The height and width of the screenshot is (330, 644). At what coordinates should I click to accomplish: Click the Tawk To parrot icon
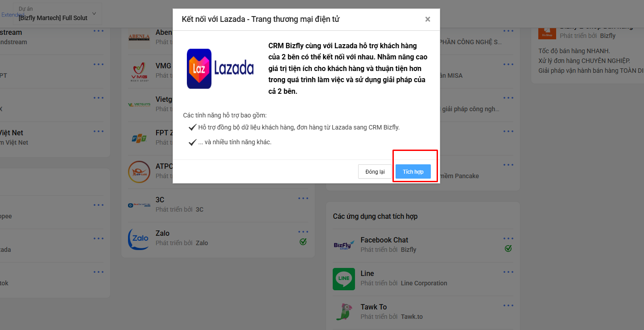pyautogui.click(x=344, y=312)
